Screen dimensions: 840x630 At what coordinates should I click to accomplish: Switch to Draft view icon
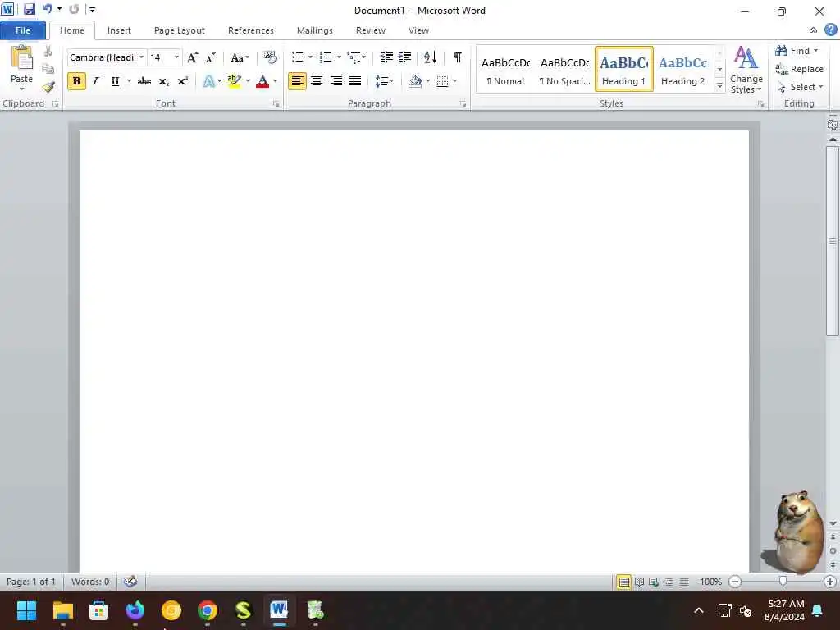(x=684, y=582)
